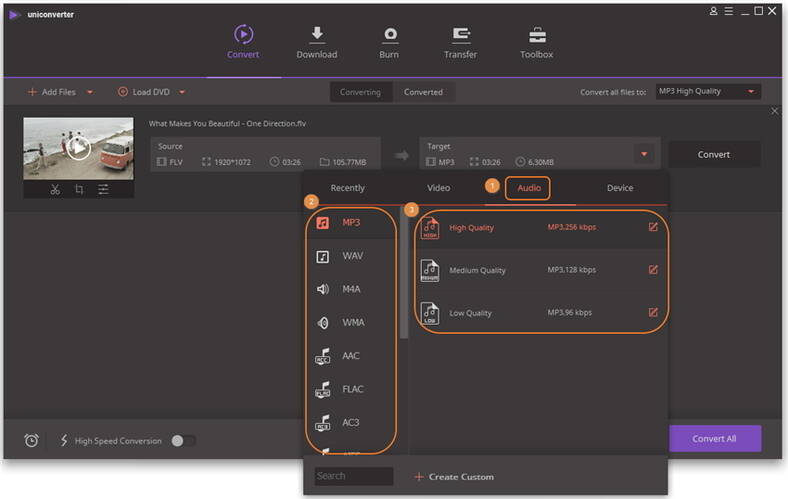Click the format Search field

pyautogui.click(x=354, y=476)
